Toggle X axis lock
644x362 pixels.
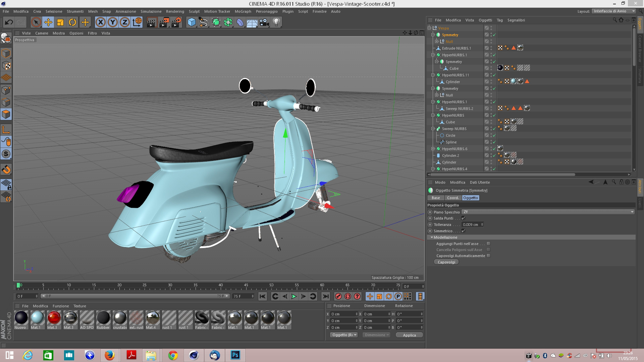click(100, 22)
